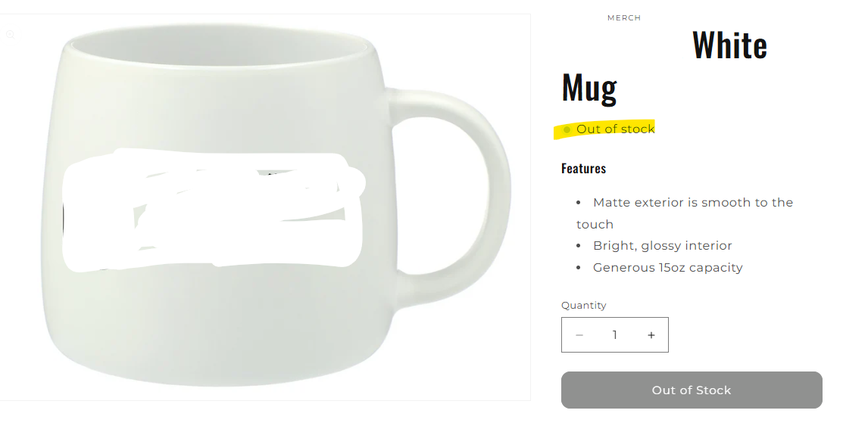
Task: Click the word White in the title
Action: coord(729,45)
